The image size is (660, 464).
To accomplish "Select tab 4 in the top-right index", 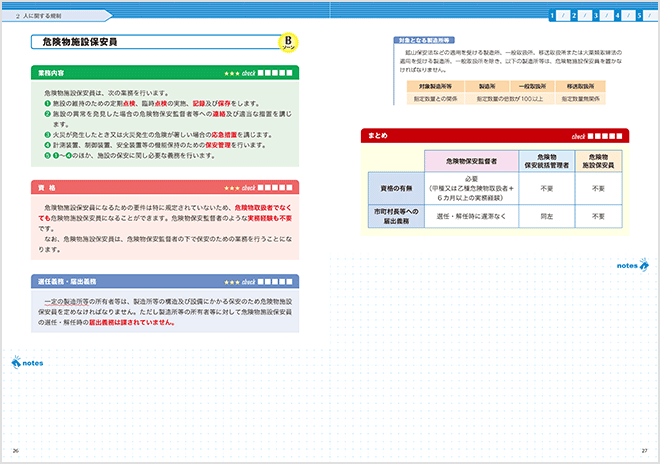I will click(616, 15).
